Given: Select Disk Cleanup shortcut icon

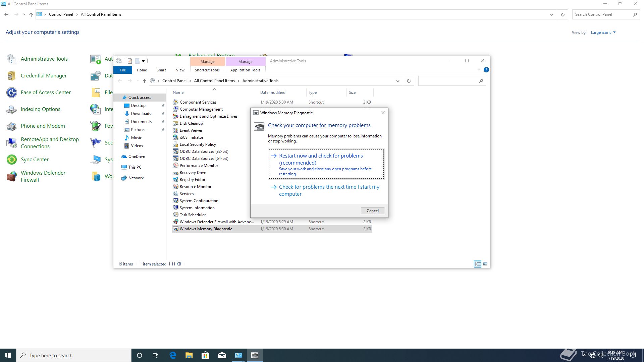Looking at the screenshot, I should (x=175, y=123).
